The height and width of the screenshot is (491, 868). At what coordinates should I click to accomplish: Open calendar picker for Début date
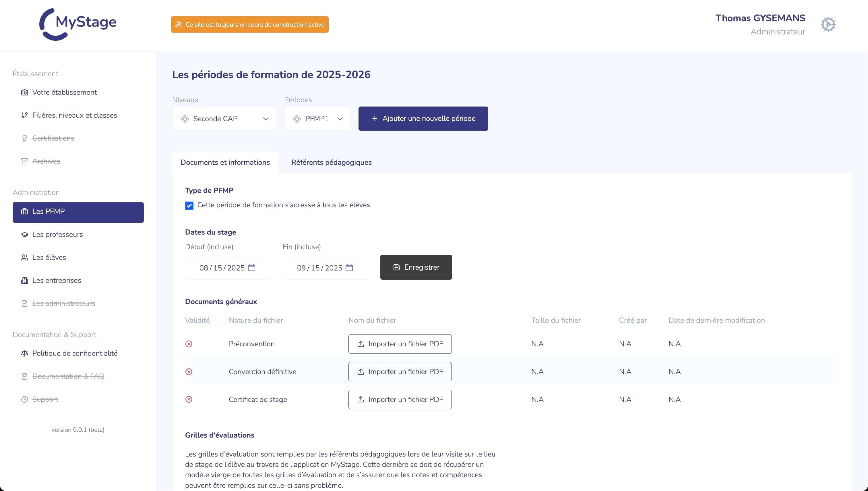[x=251, y=267]
